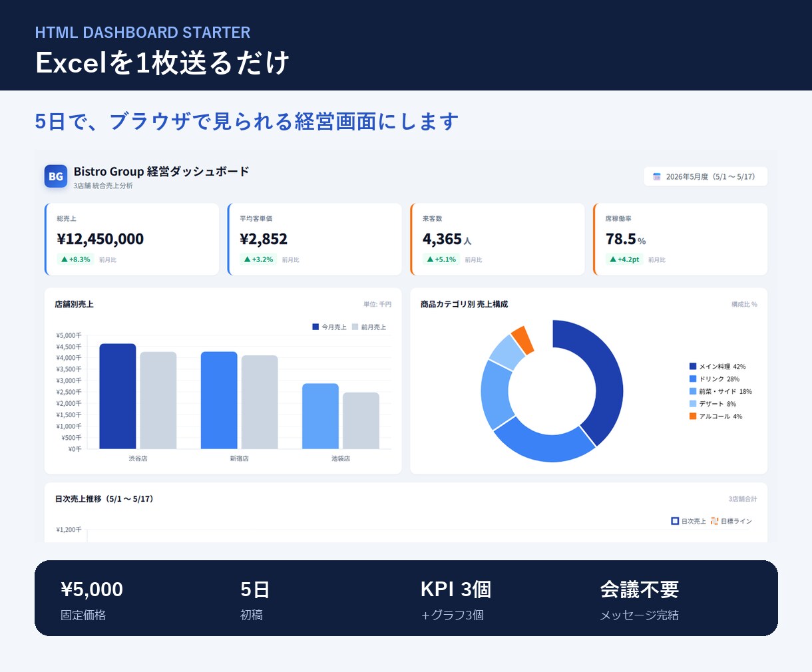Click the 総売上 up-arrow +8.3% badge
812x672 pixels.
coord(75,259)
